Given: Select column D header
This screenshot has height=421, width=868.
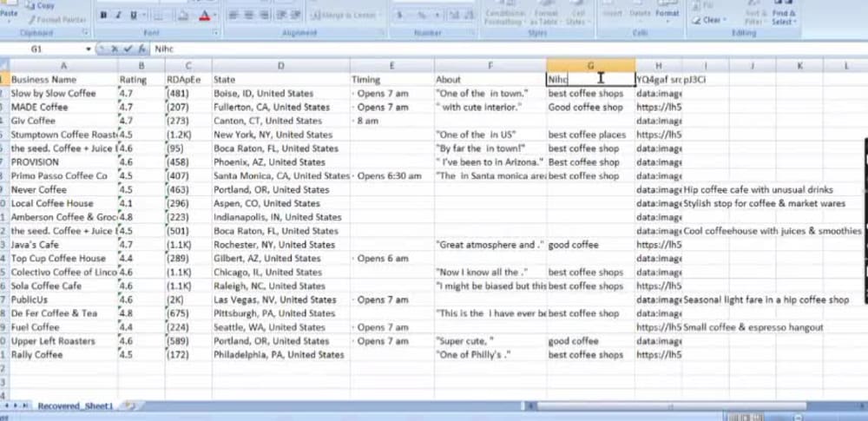Looking at the screenshot, I should (280, 66).
